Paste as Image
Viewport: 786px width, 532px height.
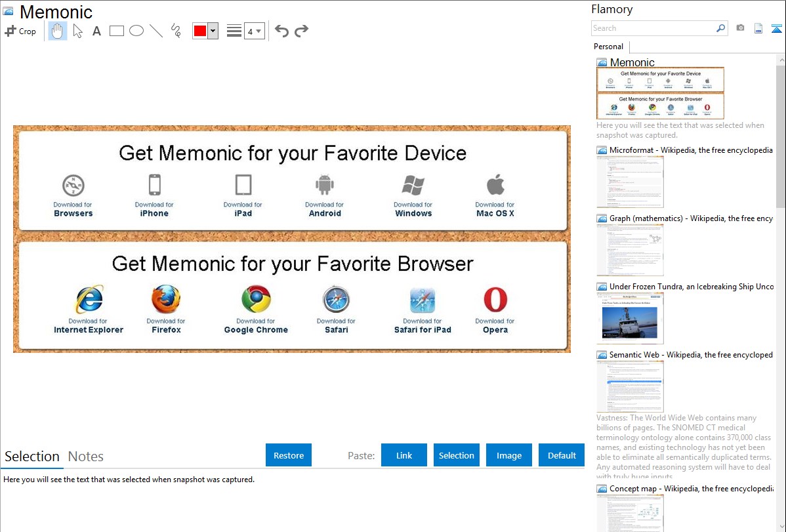point(509,455)
